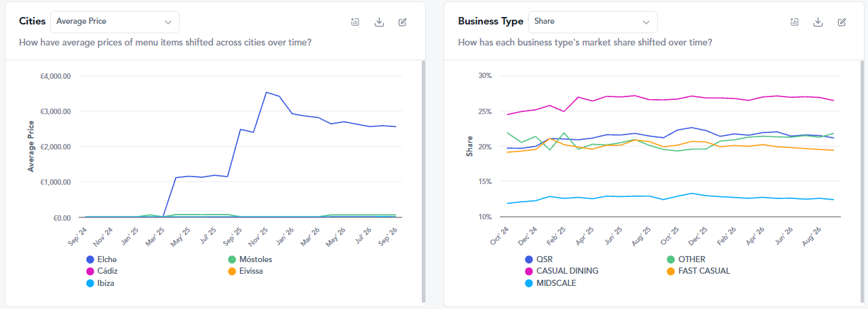This screenshot has width=868, height=309.
Task: Click the Cities panel title
Action: [x=33, y=21]
